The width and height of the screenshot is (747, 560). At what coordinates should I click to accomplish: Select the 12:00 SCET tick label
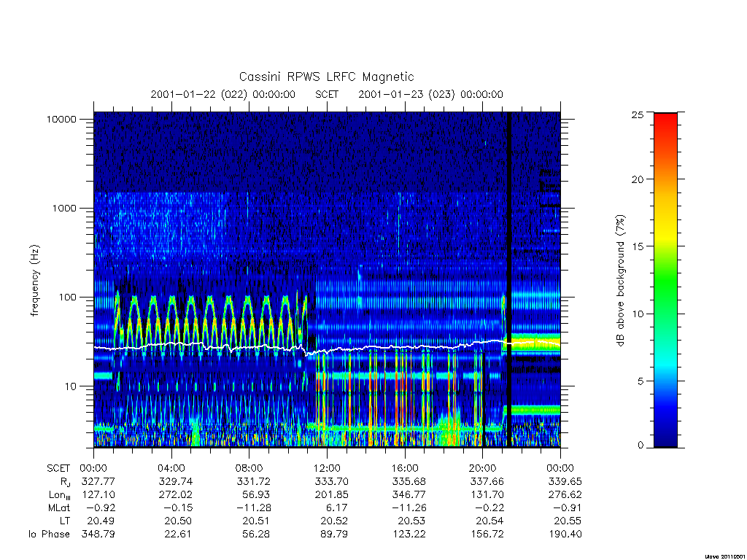point(327,469)
